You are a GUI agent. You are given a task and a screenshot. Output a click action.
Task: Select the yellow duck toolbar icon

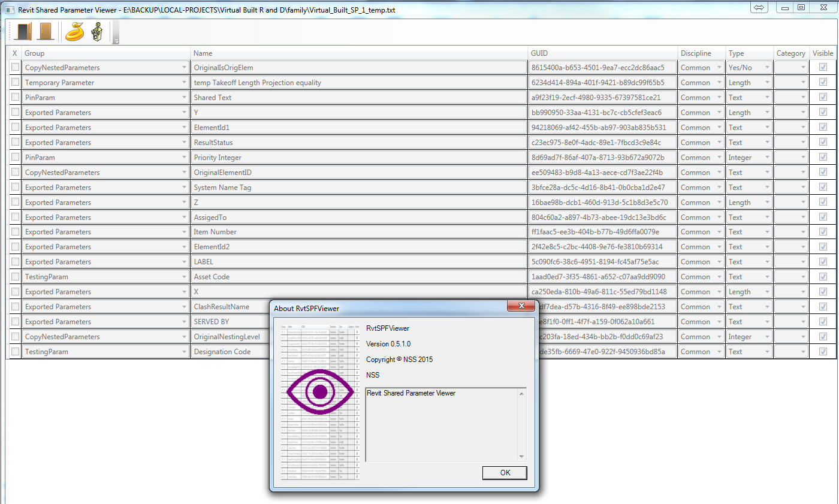[74, 31]
